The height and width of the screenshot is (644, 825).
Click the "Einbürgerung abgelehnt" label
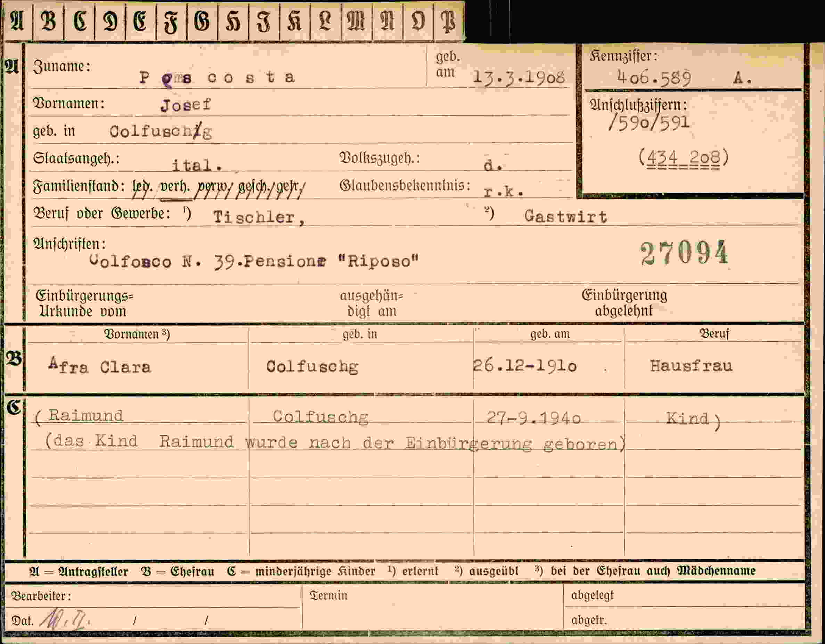624,303
